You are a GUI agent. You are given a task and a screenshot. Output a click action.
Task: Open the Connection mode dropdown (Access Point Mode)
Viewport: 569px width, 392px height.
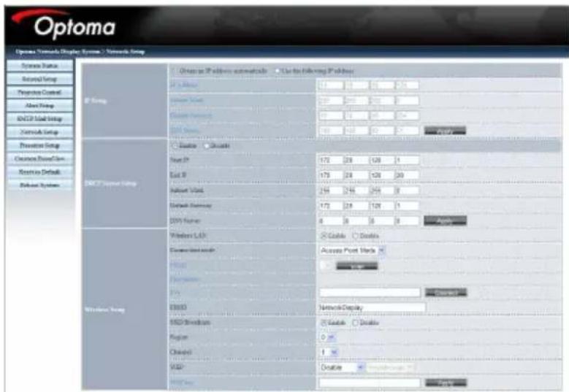coord(352,250)
